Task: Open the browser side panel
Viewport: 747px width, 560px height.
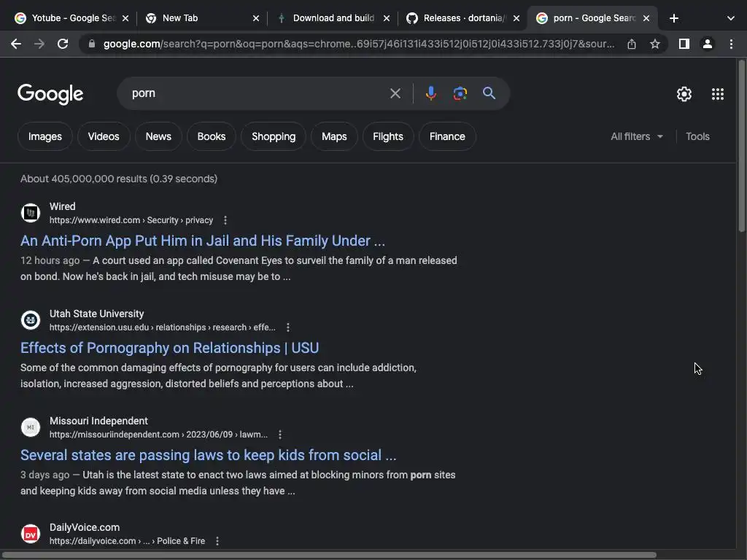Action: (x=684, y=44)
